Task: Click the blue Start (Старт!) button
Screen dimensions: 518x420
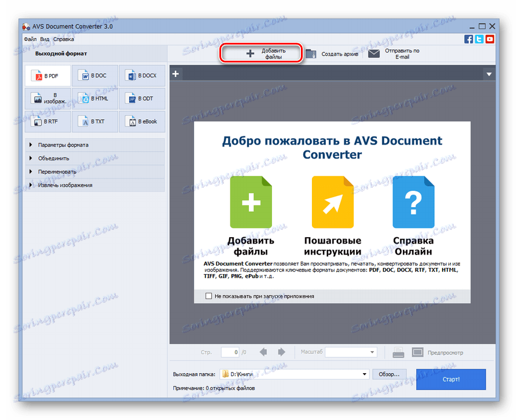Action: pos(451,380)
